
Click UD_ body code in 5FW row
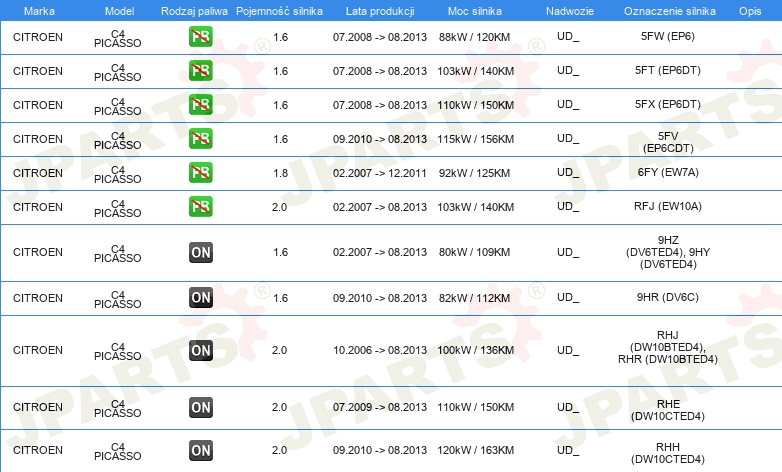[x=568, y=36]
